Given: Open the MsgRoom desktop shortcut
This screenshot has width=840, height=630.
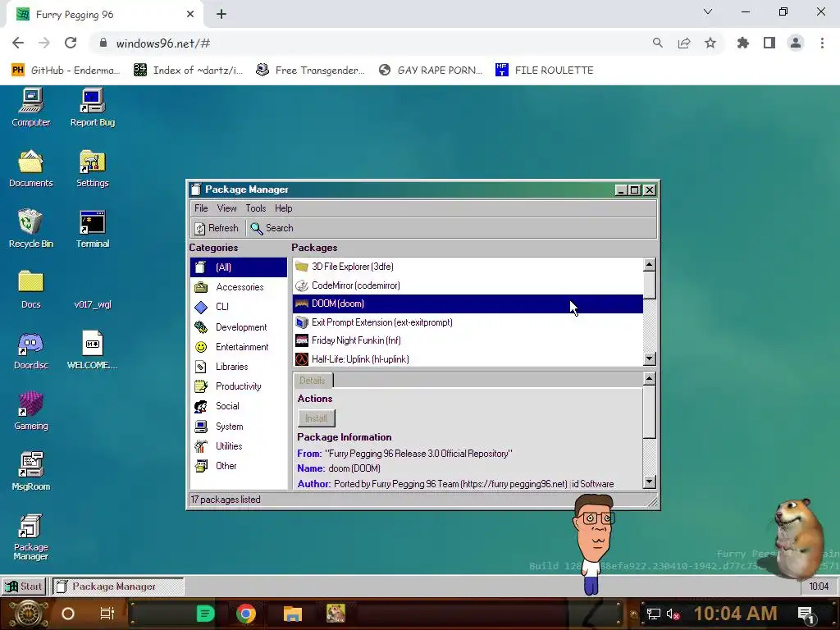Looking at the screenshot, I should pyautogui.click(x=31, y=472).
